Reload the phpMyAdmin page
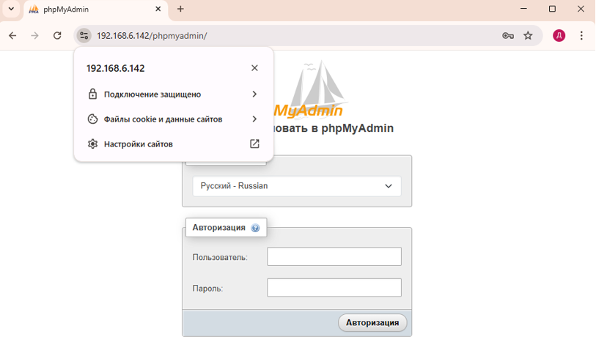 point(57,36)
